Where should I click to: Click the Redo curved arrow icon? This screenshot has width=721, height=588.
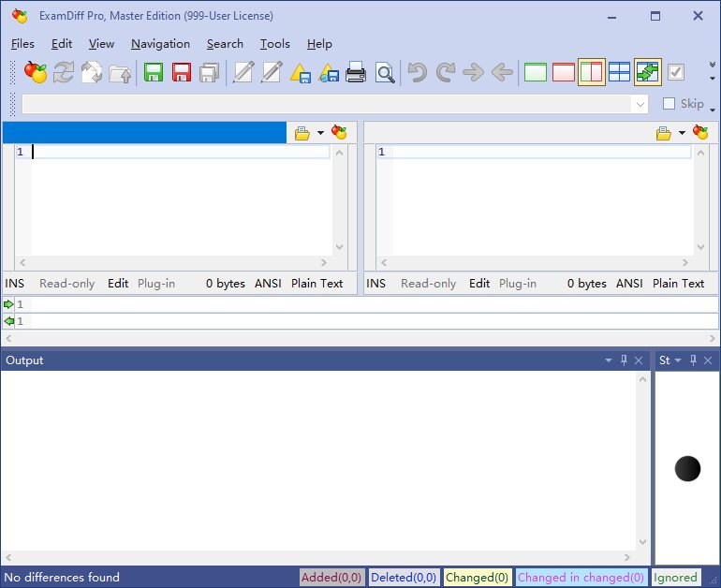point(445,72)
